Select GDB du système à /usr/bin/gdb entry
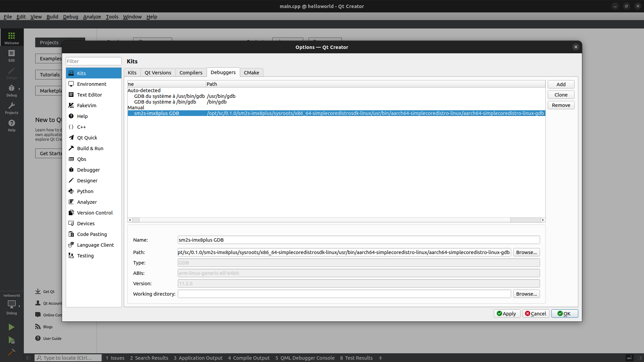This screenshot has width=644, height=362. [x=169, y=96]
